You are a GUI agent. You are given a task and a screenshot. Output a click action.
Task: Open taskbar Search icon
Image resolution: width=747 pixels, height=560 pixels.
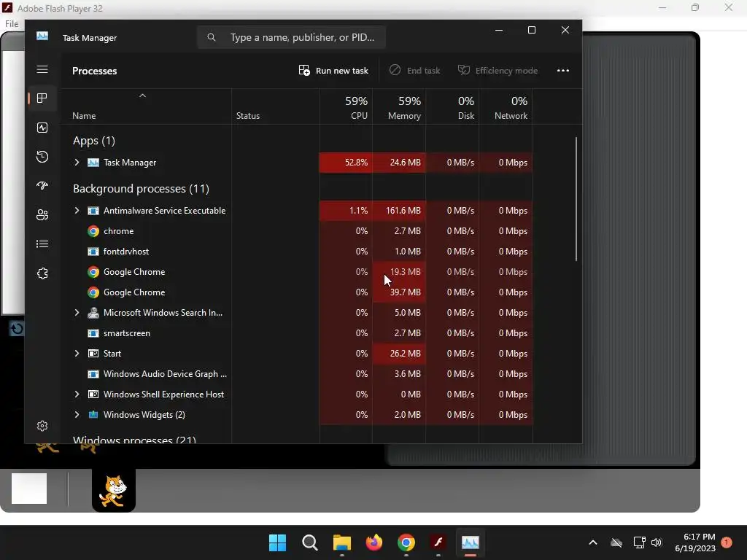(x=309, y=542)
